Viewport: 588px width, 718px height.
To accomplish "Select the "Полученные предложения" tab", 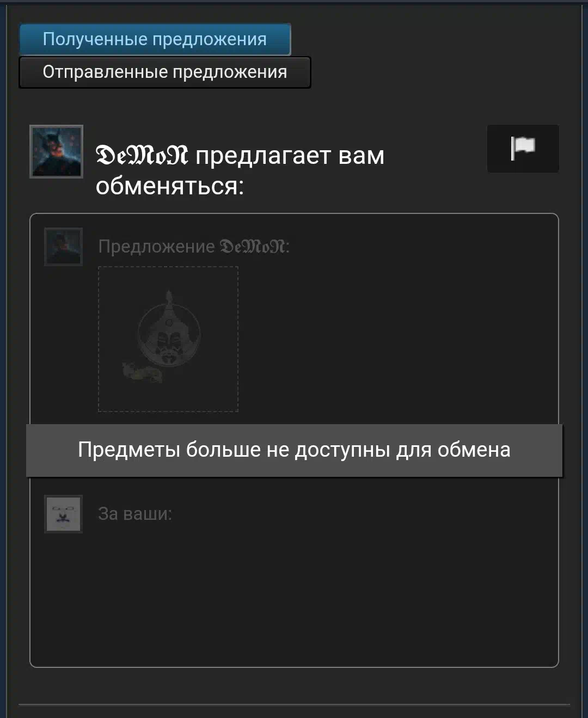I will pyautogui.click(x=155, y=39).
